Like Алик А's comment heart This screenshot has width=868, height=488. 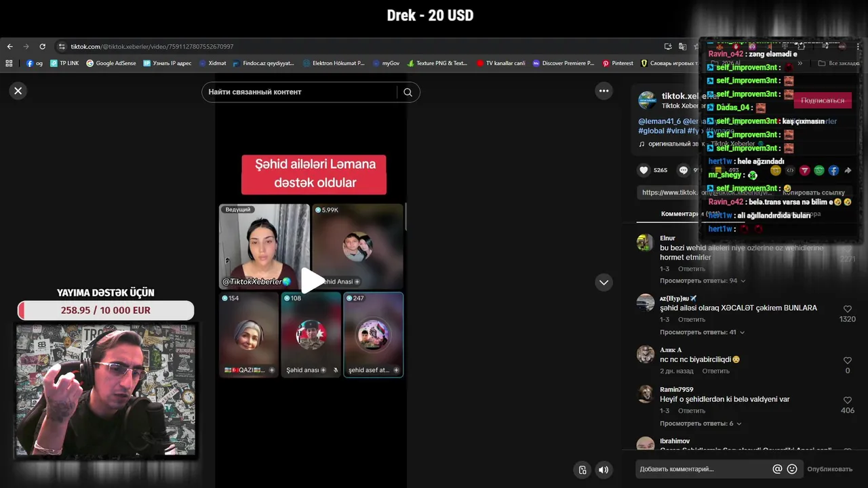[847, 361]
